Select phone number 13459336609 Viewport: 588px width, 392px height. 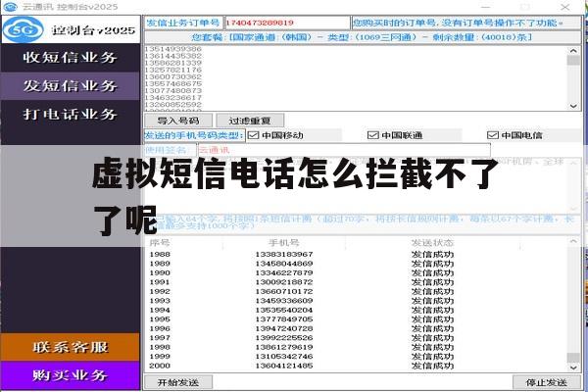pyautogui.click(x=284, y=301)
